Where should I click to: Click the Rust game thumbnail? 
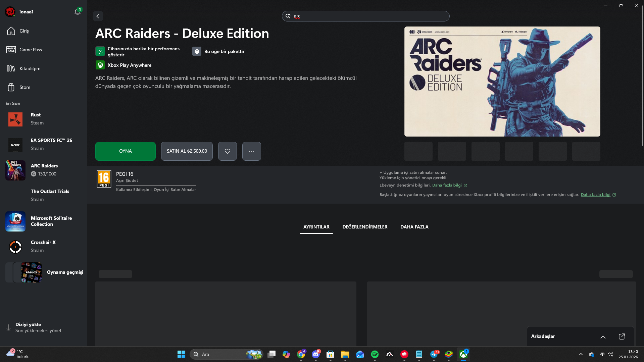(x=15, y=119)
